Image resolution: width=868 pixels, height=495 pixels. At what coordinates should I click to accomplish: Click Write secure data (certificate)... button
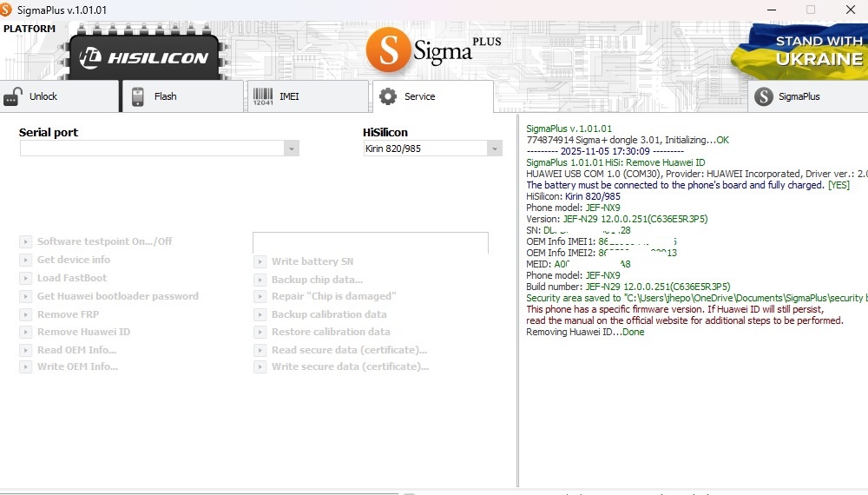(341, 366)
